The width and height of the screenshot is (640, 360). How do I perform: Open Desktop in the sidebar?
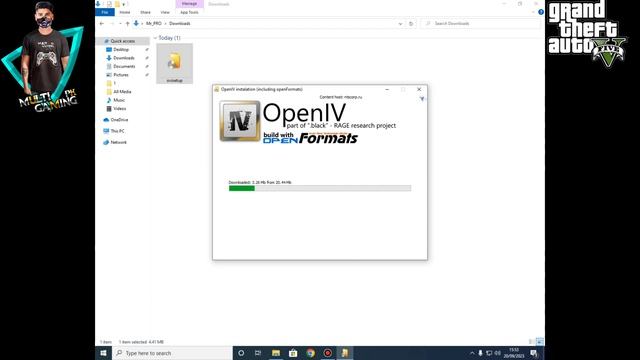pos(121,49)
